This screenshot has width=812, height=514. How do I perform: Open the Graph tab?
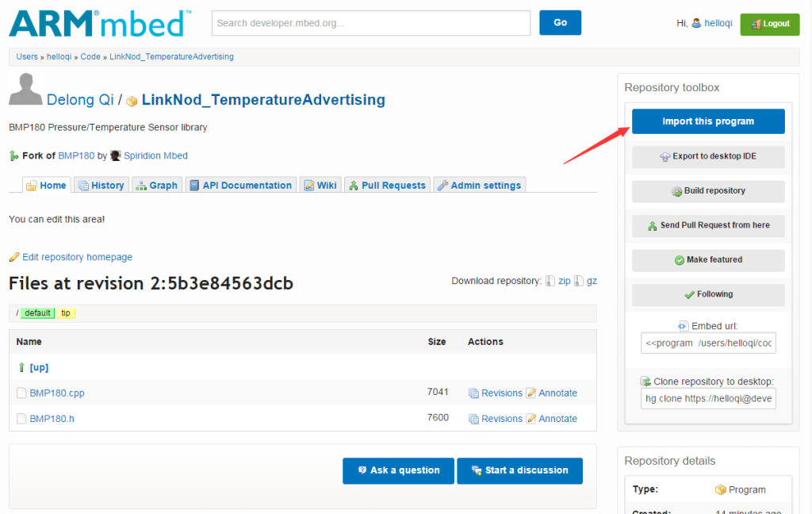(157, 185)
